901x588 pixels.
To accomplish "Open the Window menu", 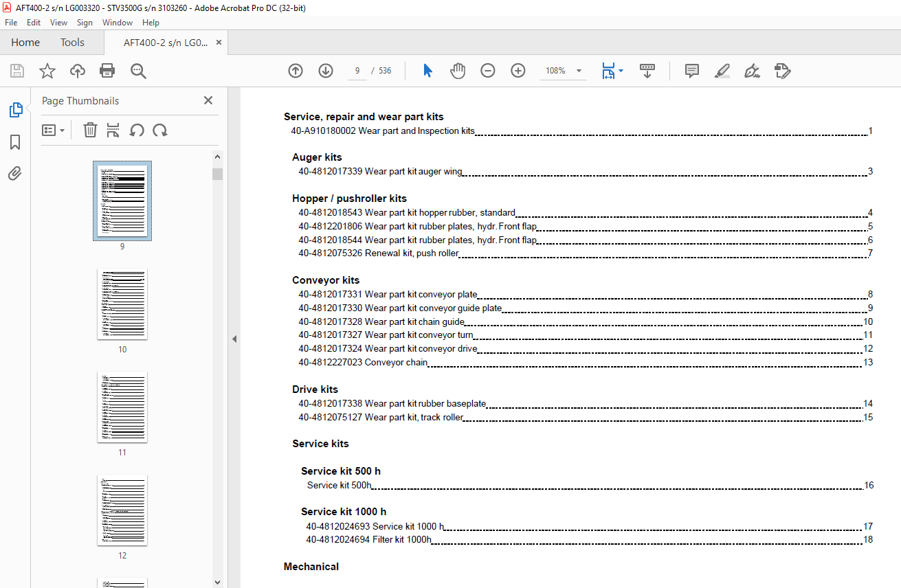I will 118,23.
